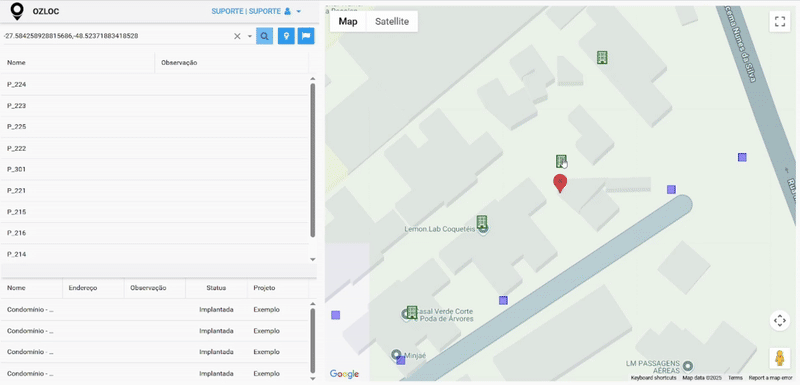Click the blue map pin button
This screenshot has width=800, height=385.
tap(286, 36)
